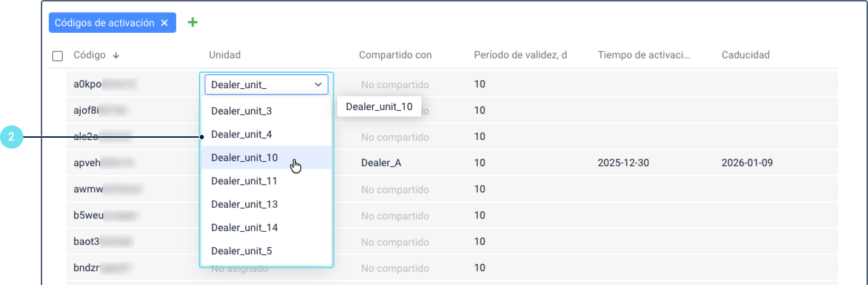Click code cell starting with a0kpo
This screenshot has height=285, width=868.
[x=105, y=85]
